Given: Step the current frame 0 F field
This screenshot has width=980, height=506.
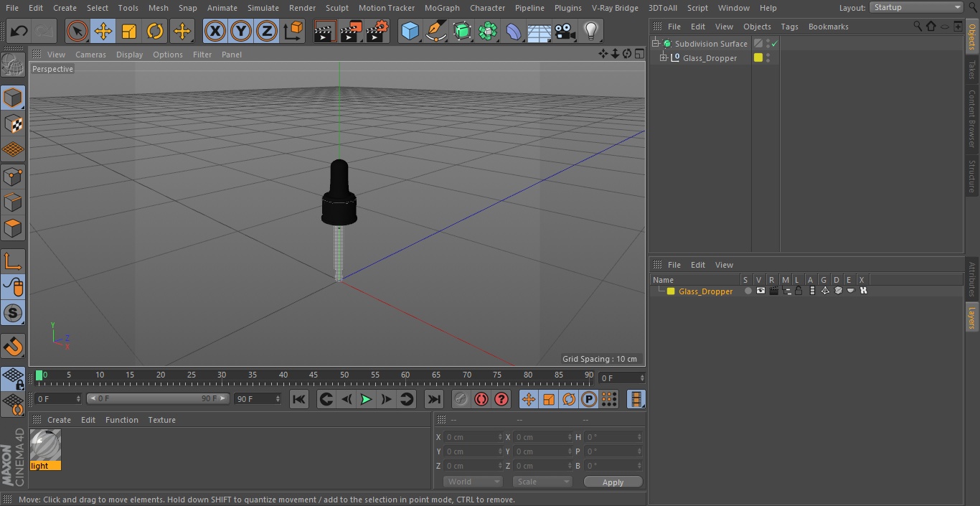Looking at the screenshot, I should click(x=58, y=398).
